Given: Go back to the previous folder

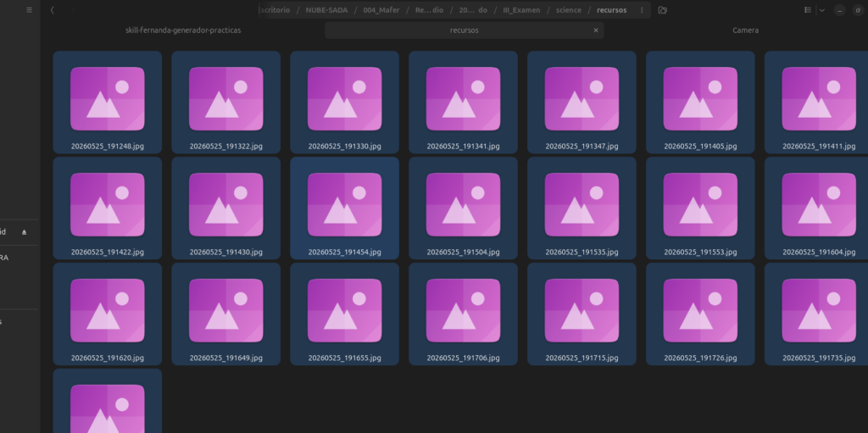Looking at the screenshot, I should point(52,10).
